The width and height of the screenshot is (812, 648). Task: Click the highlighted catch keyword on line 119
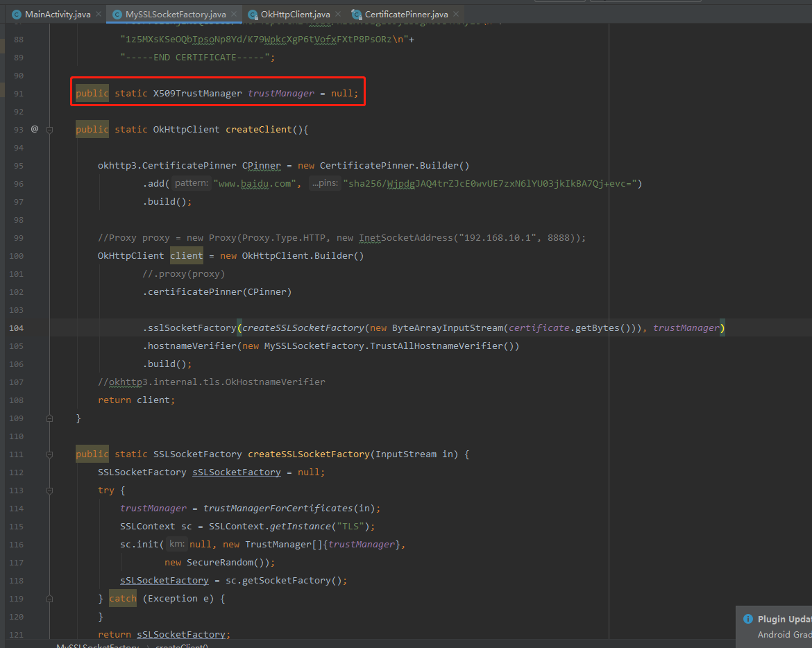pyautogui.click(x=123, y=598)
